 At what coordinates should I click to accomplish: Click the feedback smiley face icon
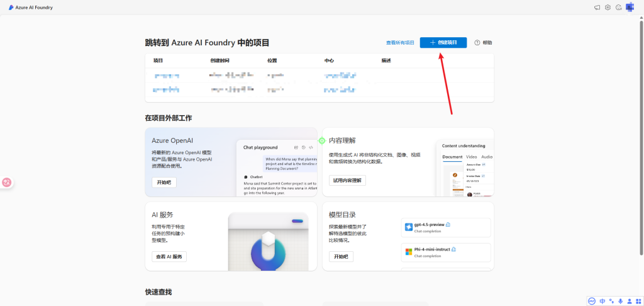[x=619, y=8]
